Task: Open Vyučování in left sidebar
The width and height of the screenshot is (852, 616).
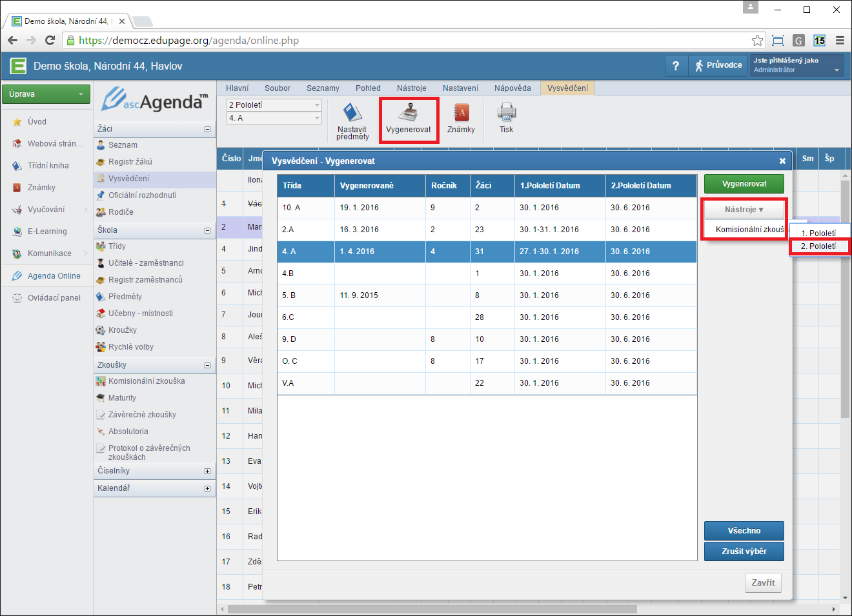Action: tap(46, 210)
